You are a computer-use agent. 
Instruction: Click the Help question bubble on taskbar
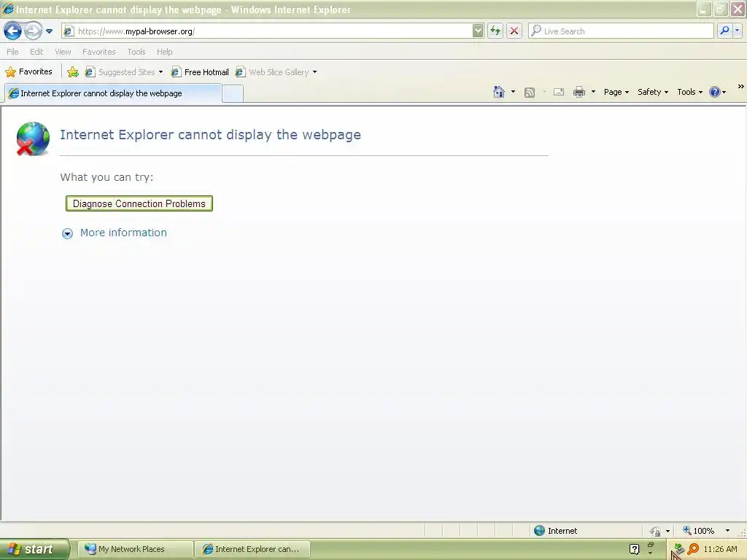point(634,549)
